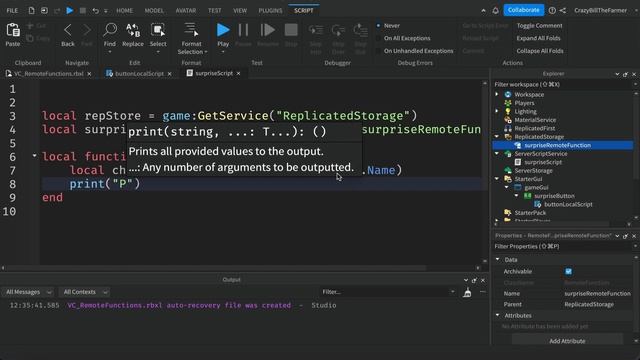Open the FILE menu
This screenshot has width=640, height=360.
(x=12, y=11)
